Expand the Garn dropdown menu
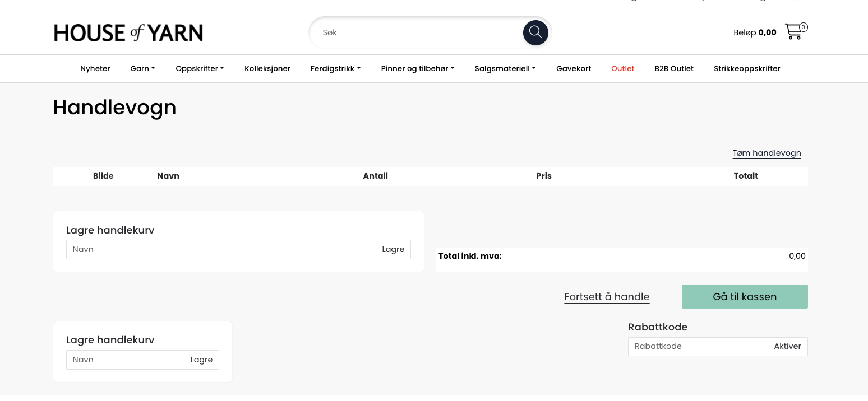 tap(142, 68)
